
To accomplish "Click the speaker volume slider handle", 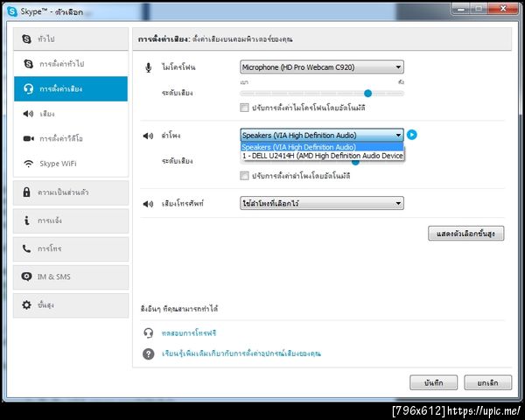I will [x=355, y=163].
